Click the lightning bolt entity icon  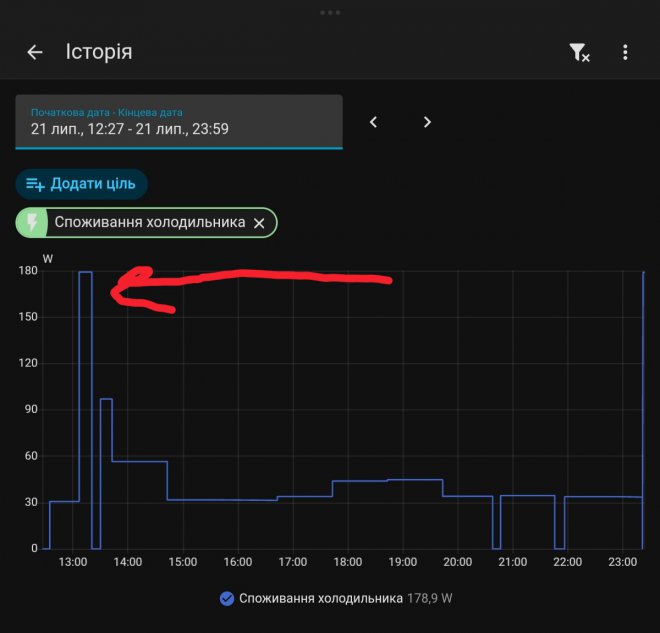tap(32, 223)
